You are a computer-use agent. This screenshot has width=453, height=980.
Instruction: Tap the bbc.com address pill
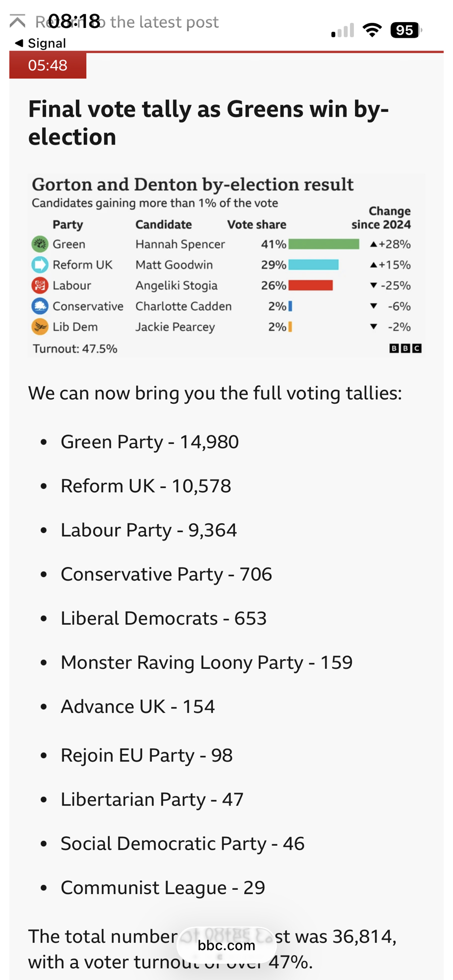click(x=226, y=945)
